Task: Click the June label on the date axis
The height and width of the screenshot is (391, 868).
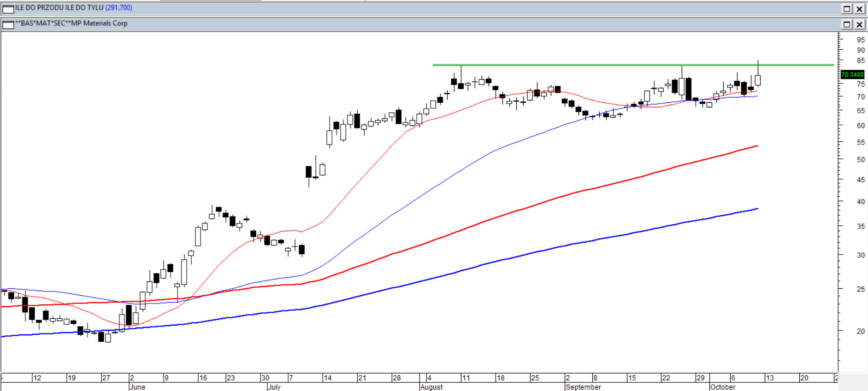Action: pos(137,387)
